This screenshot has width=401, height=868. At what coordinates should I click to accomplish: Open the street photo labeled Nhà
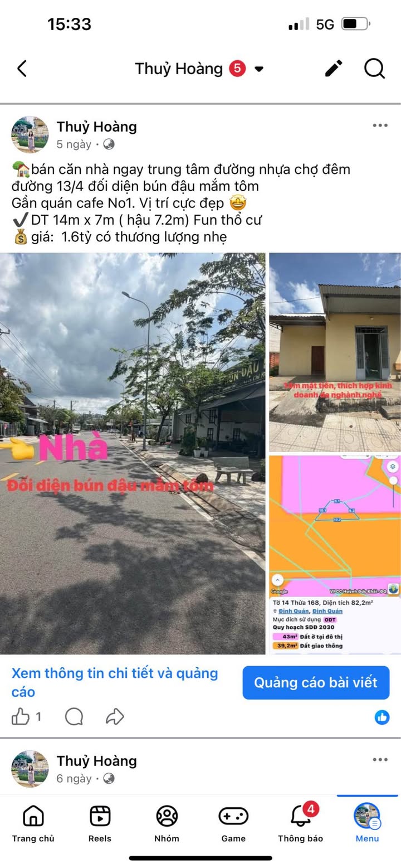pos(133,453)
